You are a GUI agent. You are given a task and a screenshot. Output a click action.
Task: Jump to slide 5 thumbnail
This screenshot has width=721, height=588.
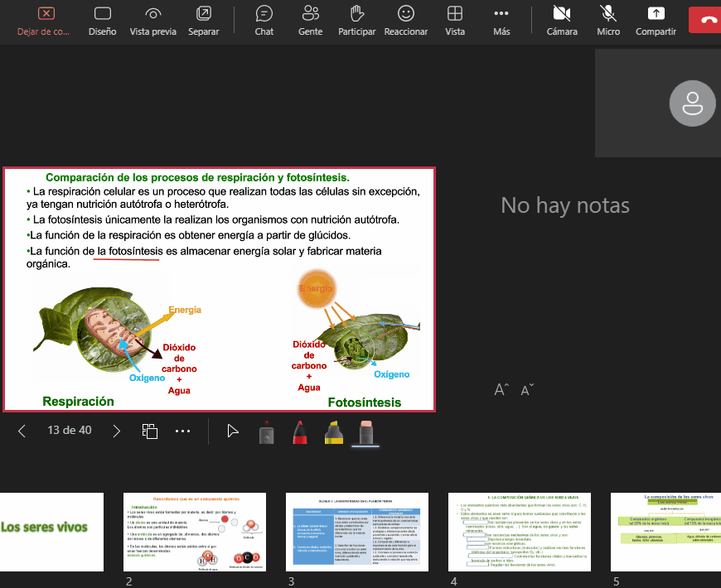click(665, 532)
